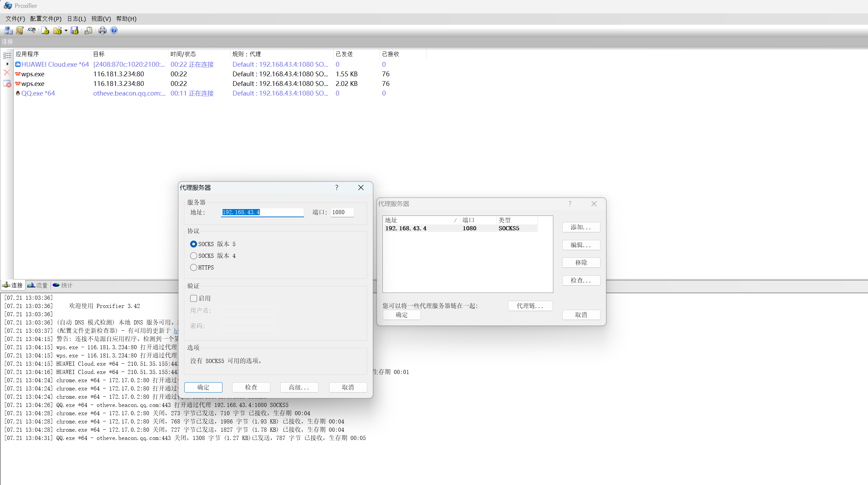The image size is (868, 485).
Task: Sort by the 地址 column in proxy list
Action: pyautogui.click(x=421, y=220)
